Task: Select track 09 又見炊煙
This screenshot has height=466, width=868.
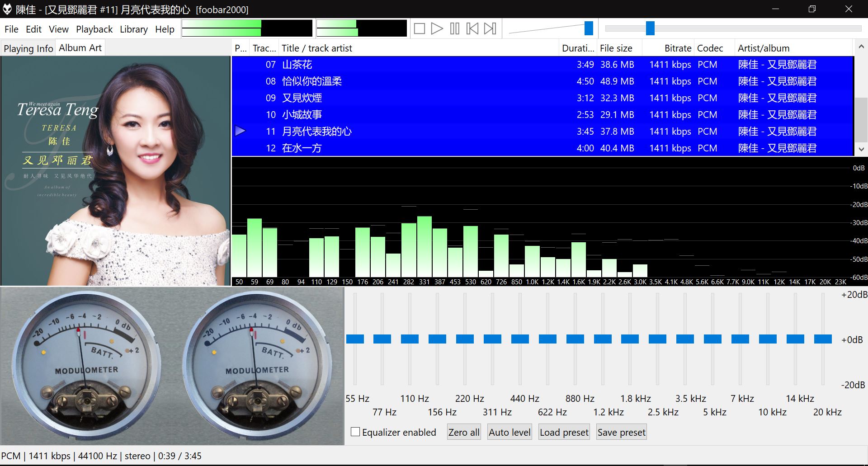Action: click(x=542, y=98)
